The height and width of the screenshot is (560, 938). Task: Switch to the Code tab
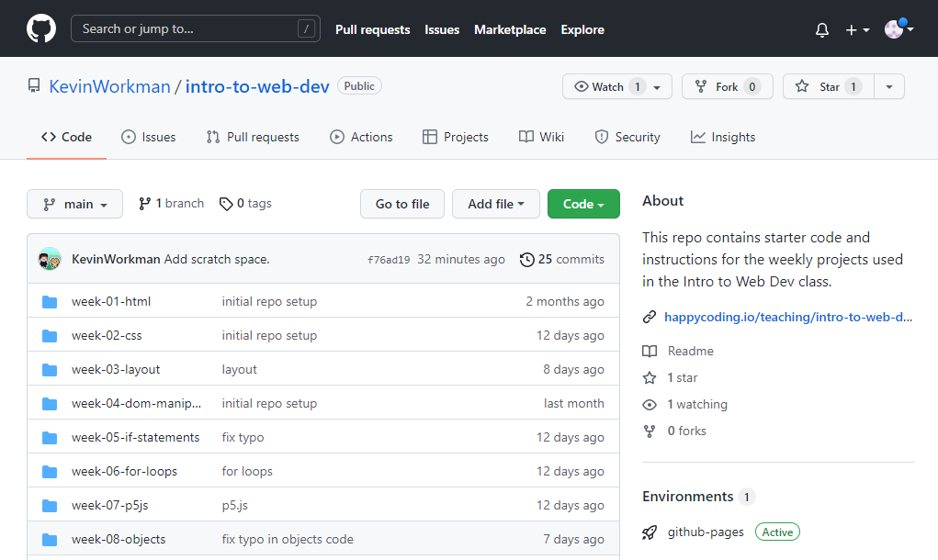tap(66, 137)
